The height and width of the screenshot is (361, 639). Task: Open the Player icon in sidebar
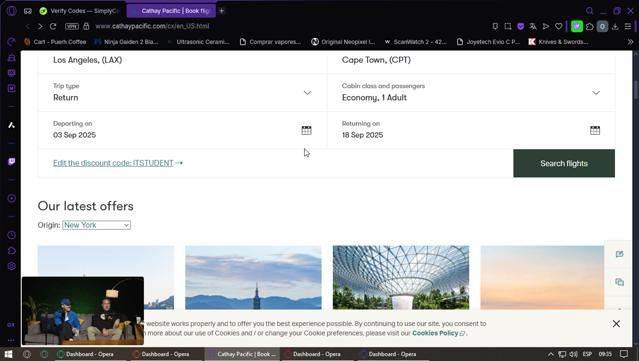click(11, 198)
